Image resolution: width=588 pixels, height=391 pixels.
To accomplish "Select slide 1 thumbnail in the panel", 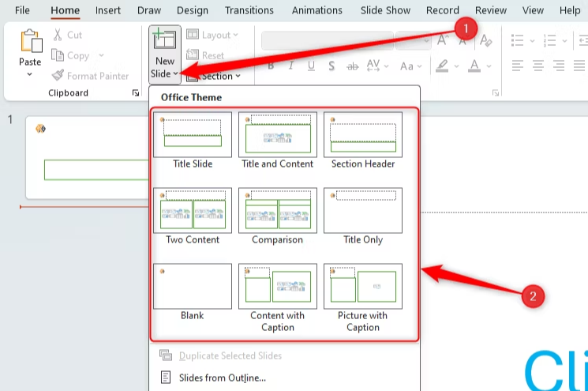I will 87,158.
